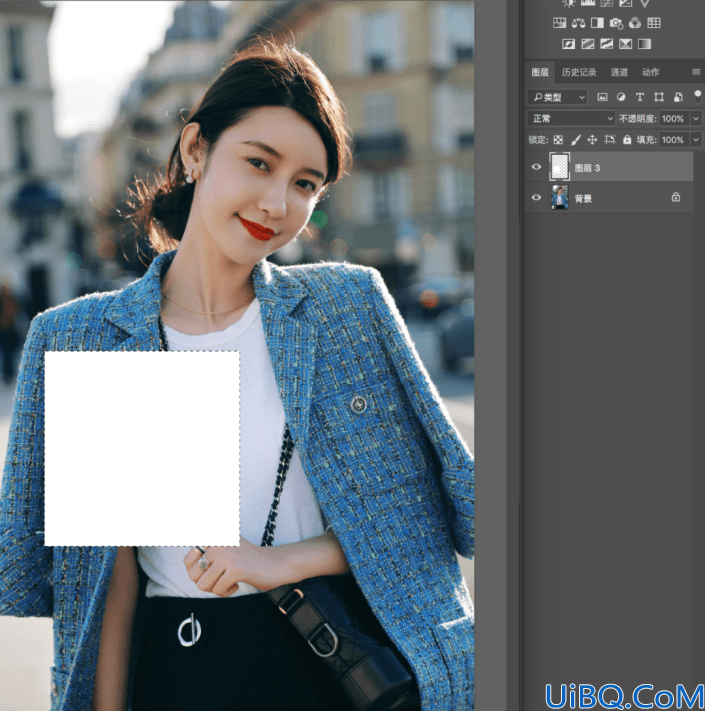Filter layers by type (T) layers
Screen dimensions: 705x711
tap(640, 97)
